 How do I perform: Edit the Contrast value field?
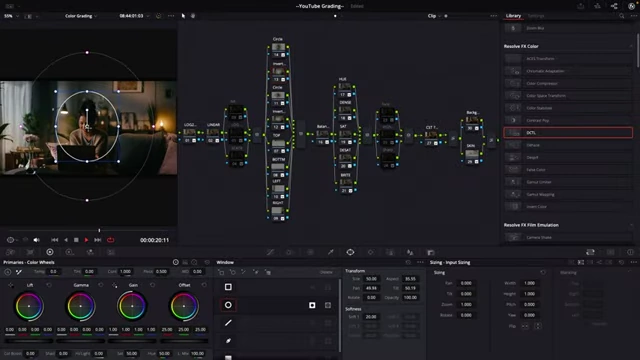[125, 271]
